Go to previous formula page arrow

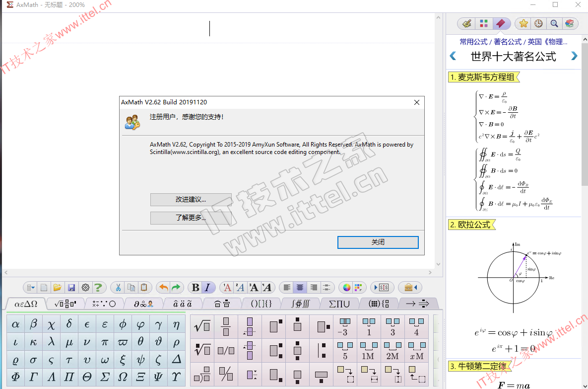[453, 56]
